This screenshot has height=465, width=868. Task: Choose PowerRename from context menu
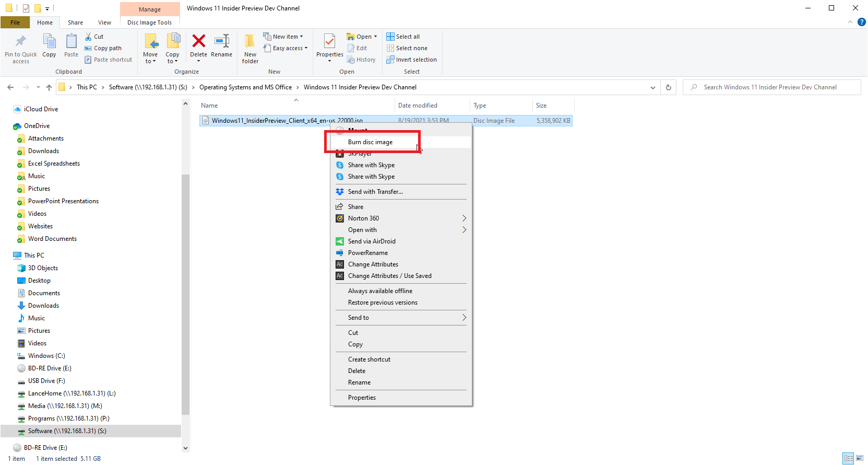pos(401,253)
